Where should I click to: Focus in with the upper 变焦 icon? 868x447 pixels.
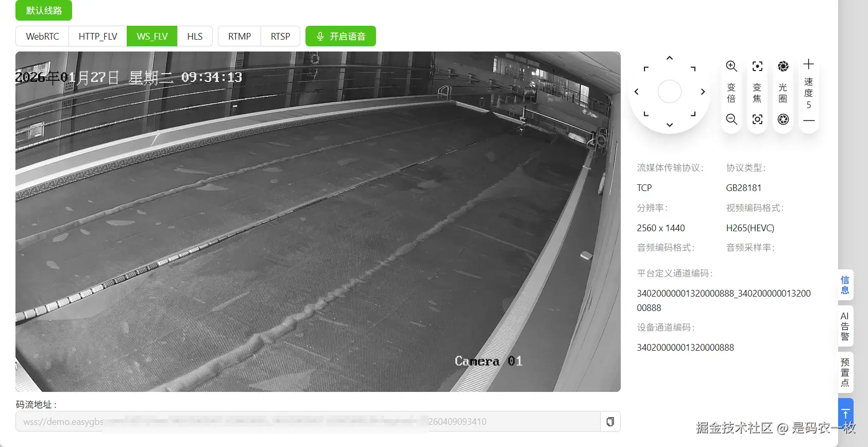point(757,66)
